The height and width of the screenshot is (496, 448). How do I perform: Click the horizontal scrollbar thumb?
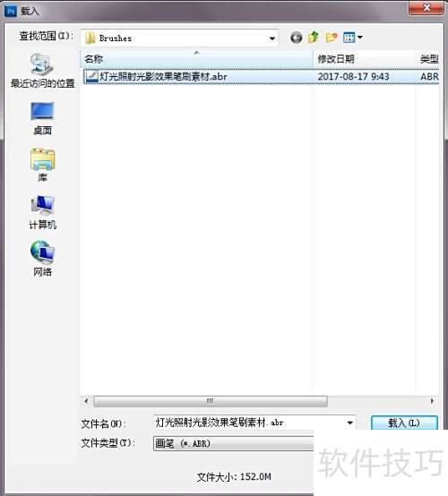211,401
